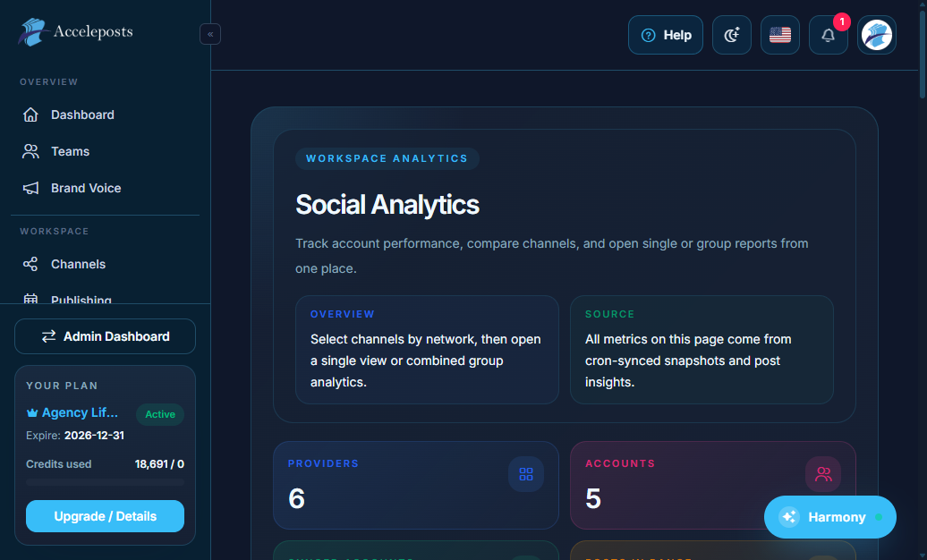Click the YOUR PLAN label
The width and height of the screenshot is (927, 560).
[x=62, y=386]
